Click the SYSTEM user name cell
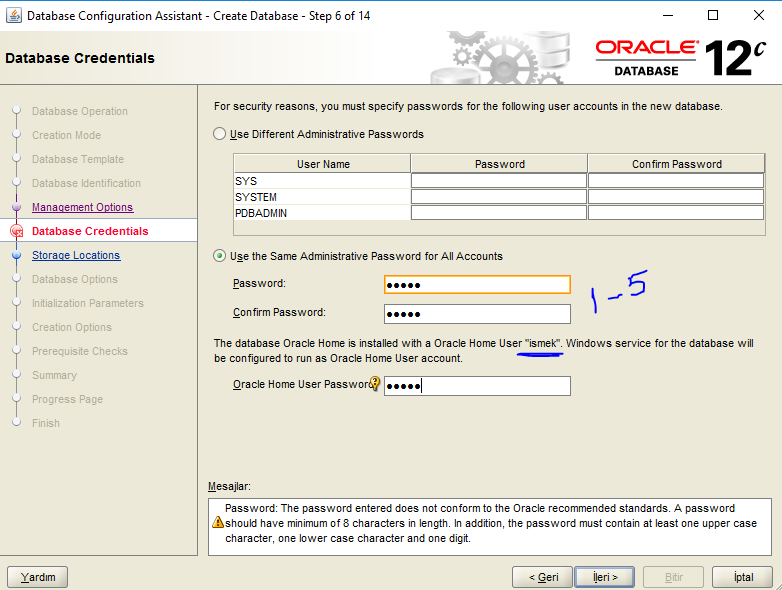Image resolution: width=782 pixels, height=590 pixels. 322,197
